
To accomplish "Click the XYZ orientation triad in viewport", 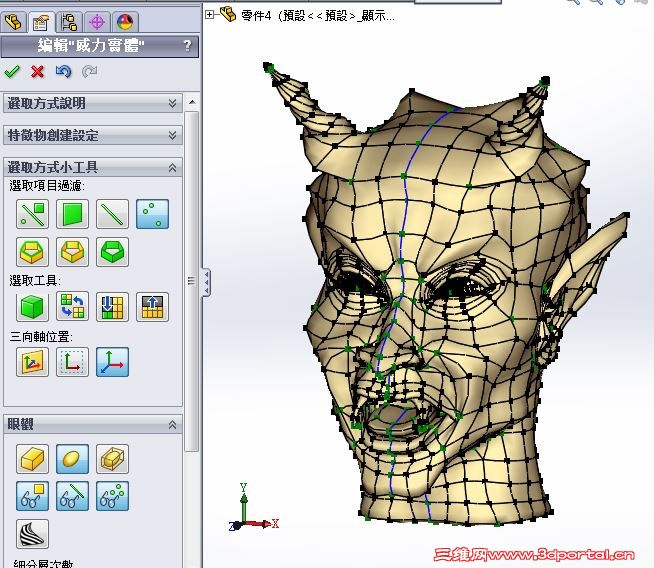I will click(254, 508).
